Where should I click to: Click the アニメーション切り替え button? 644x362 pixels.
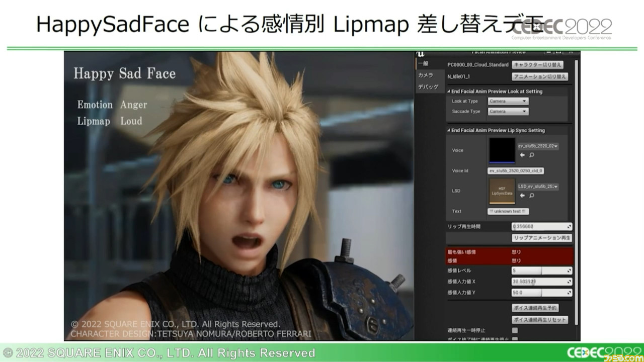pos(540,76)
